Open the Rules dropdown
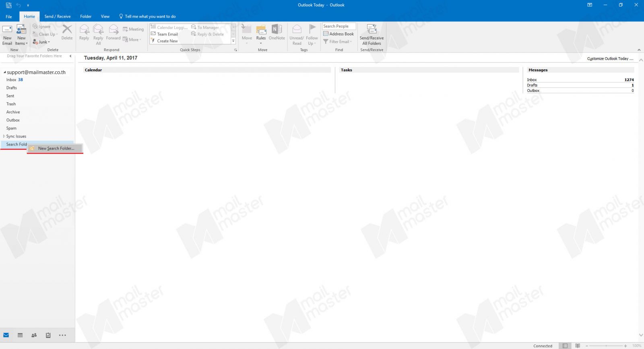 [x=261, y=35]
